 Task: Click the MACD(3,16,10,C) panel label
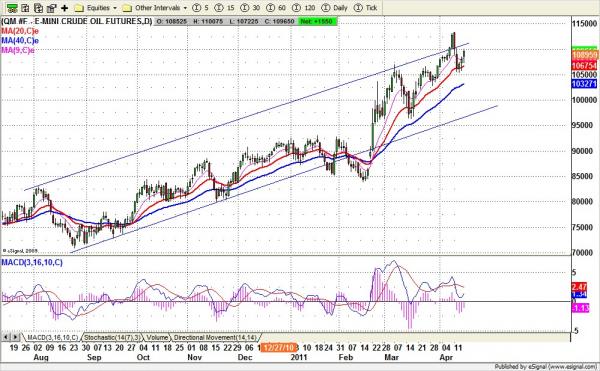(32, 262)
